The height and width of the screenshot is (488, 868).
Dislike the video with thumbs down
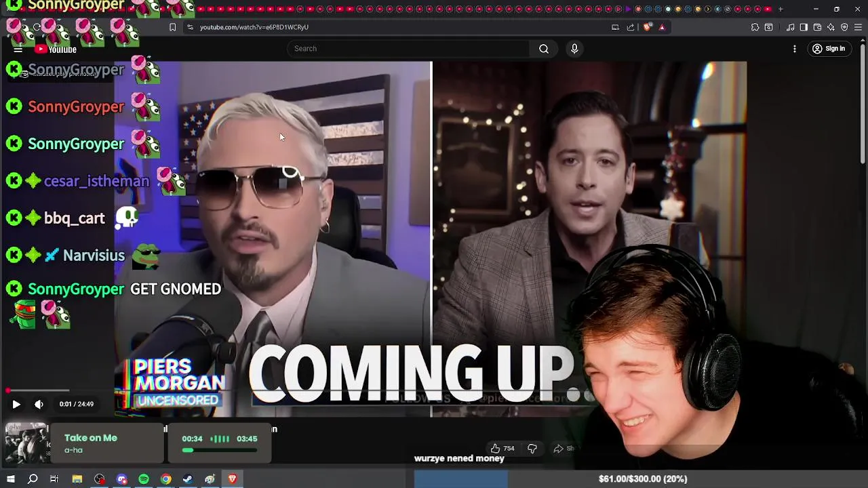(532, 448)
